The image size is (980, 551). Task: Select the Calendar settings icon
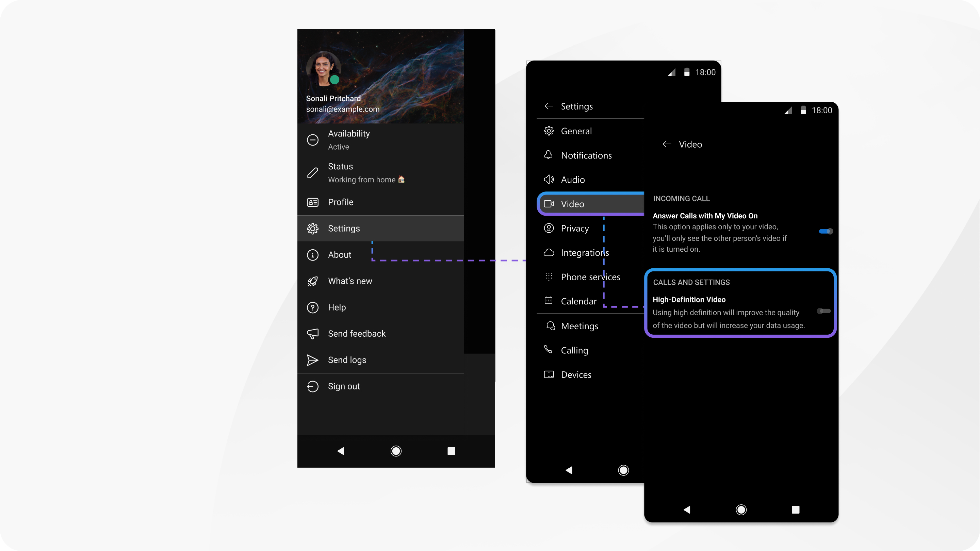tap(549, 301)
